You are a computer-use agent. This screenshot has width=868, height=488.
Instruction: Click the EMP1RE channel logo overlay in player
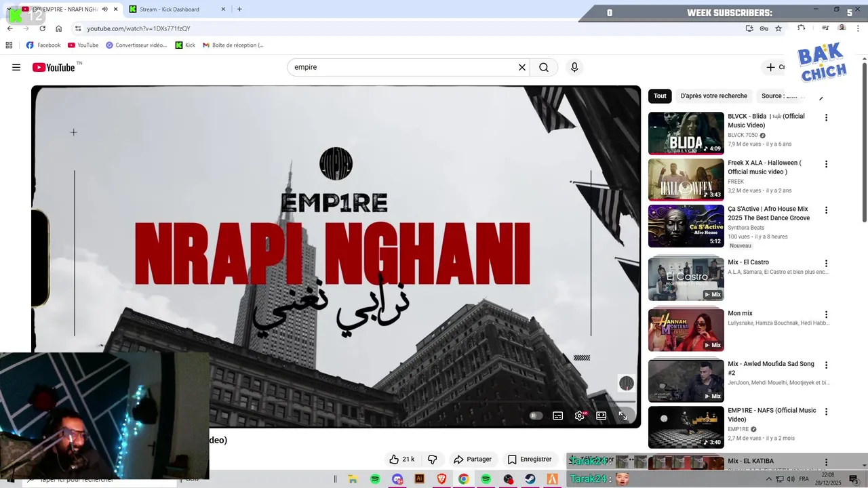[627, 384]
